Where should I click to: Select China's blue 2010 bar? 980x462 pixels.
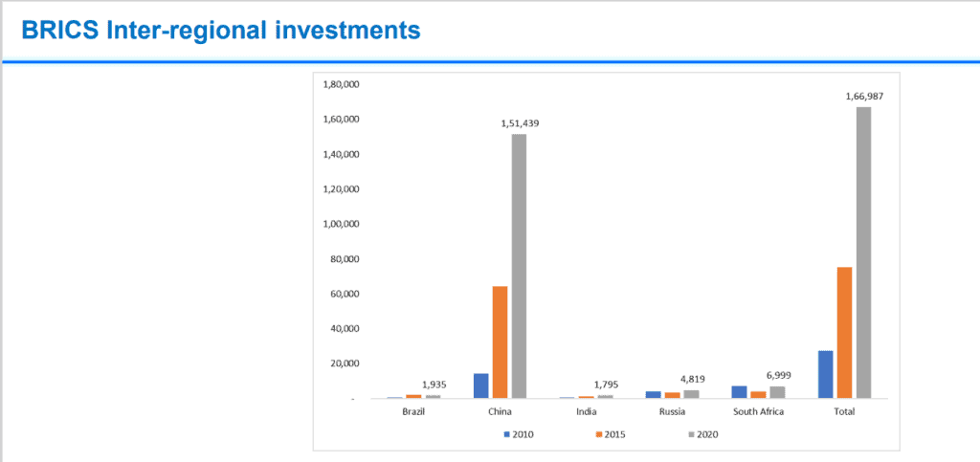point(480,385)
